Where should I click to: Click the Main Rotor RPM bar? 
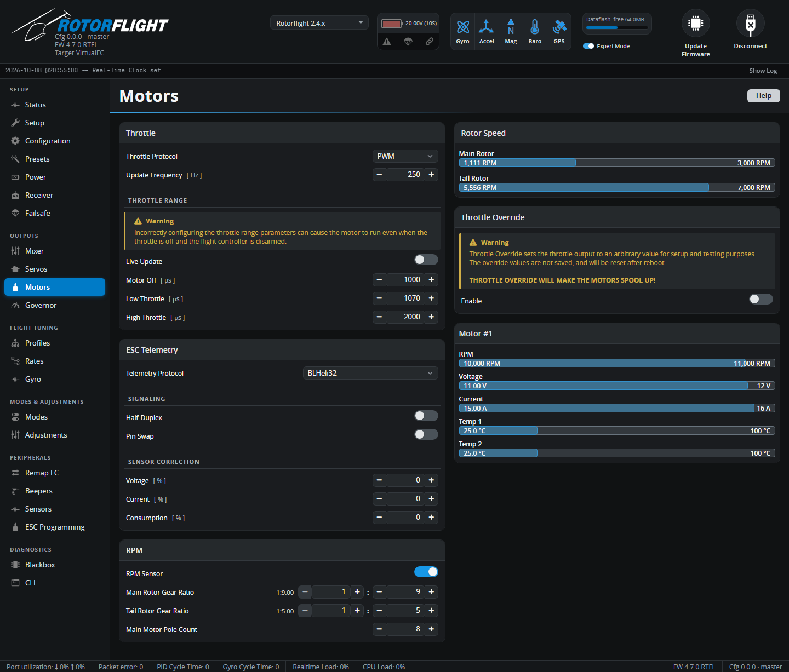(617, 163)
